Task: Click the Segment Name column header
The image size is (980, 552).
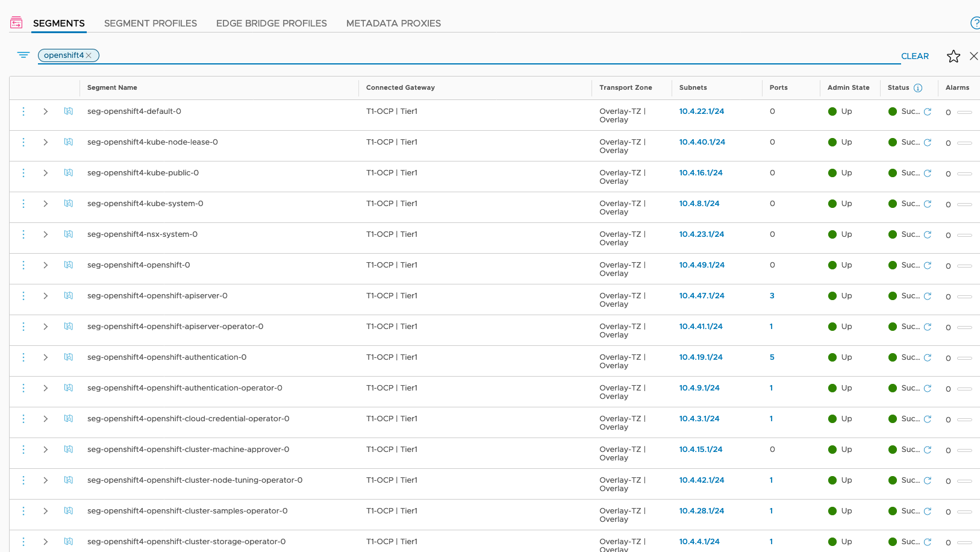Action: click(x=112, y=88)
